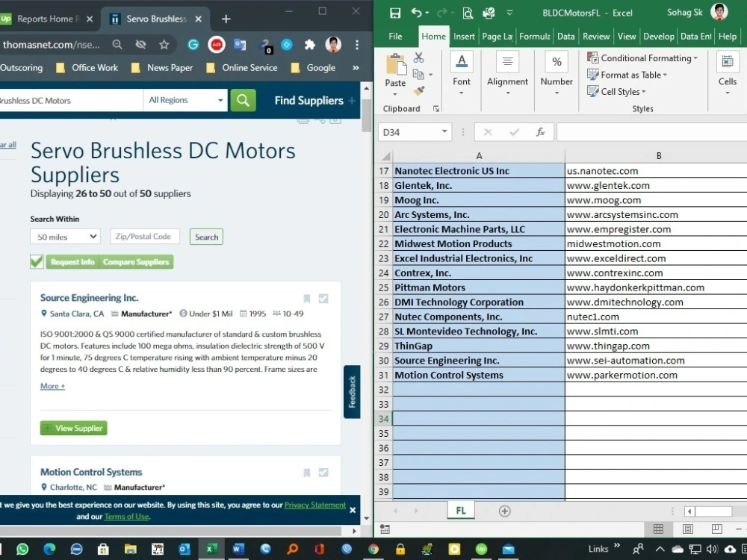Viewport: 747px width, 560px height.
Task: Click the Copy icon in Clipboard group
Action: [418, 74]
